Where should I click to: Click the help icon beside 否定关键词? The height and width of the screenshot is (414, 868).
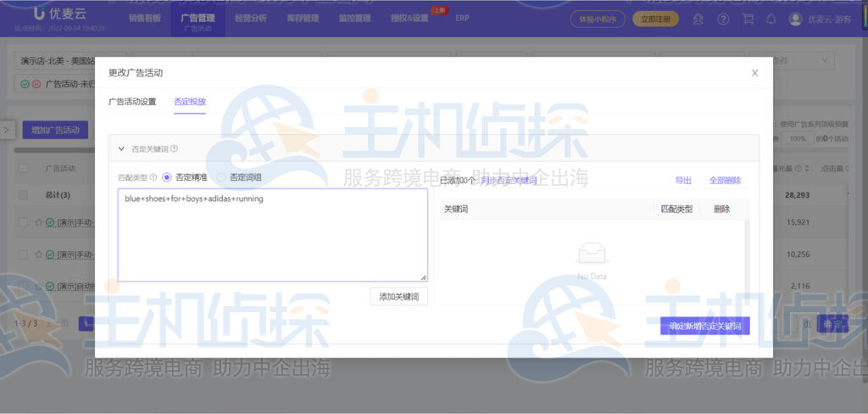tap(174, 148)
